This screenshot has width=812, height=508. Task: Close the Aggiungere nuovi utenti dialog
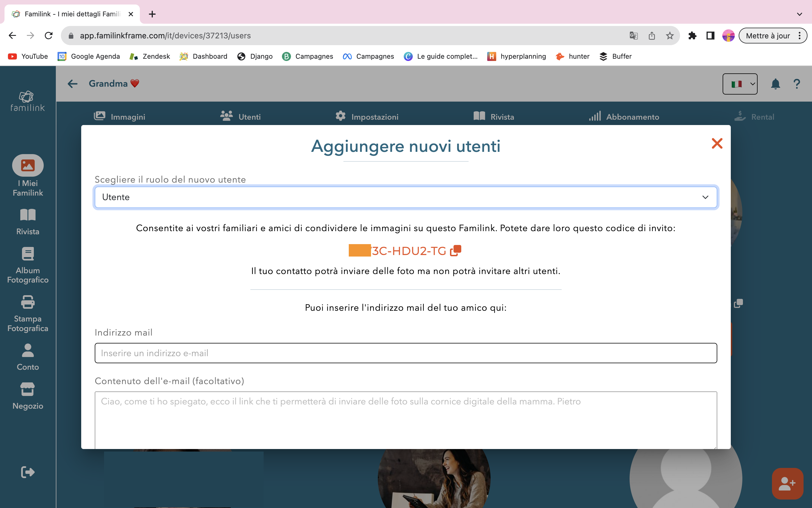coord(717,143)
